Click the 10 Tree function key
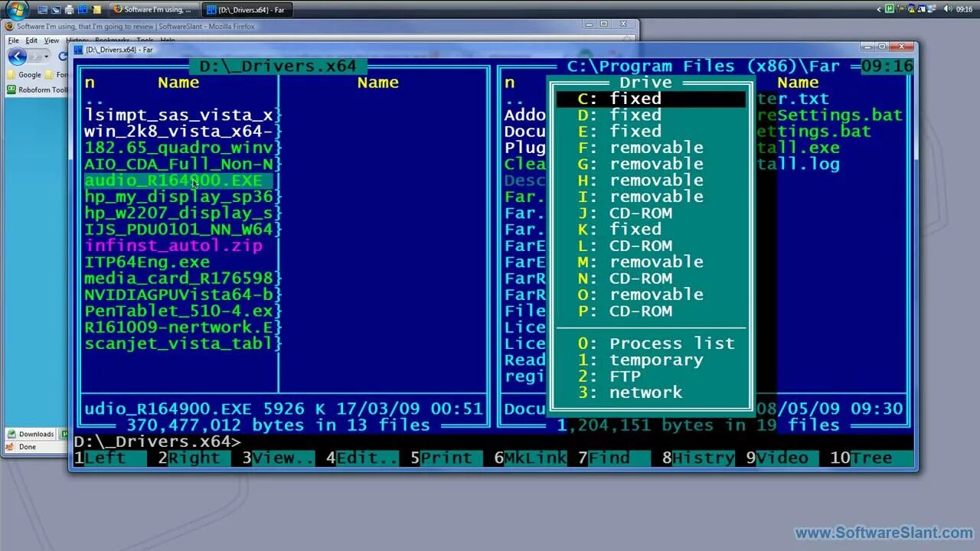Screen dimensions: 980x551 coord(872,458)
